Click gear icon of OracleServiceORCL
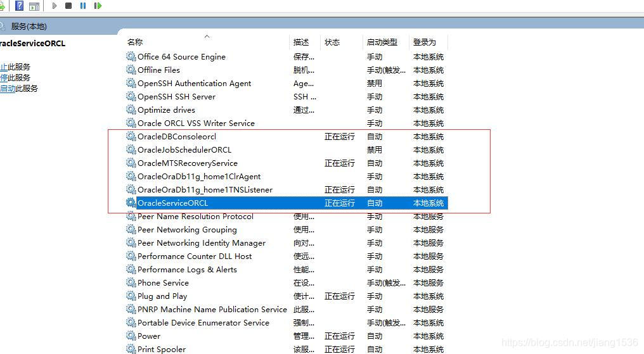 tap(131, 203)
